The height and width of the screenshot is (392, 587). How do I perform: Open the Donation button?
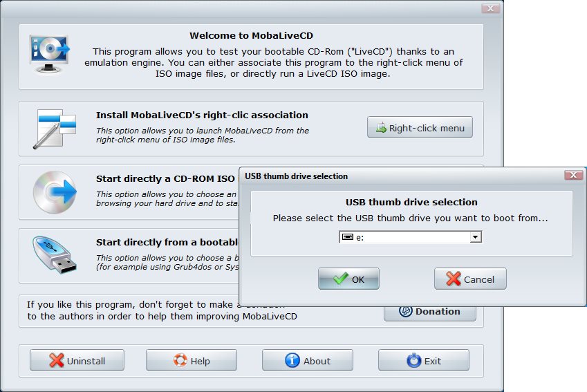click(430, 313)
